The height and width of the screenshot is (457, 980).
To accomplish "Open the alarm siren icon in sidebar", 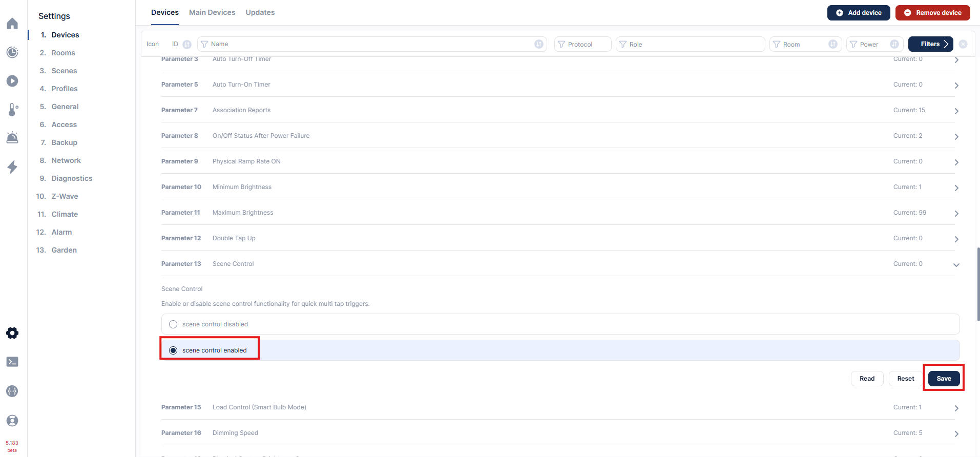I will 12,137.
